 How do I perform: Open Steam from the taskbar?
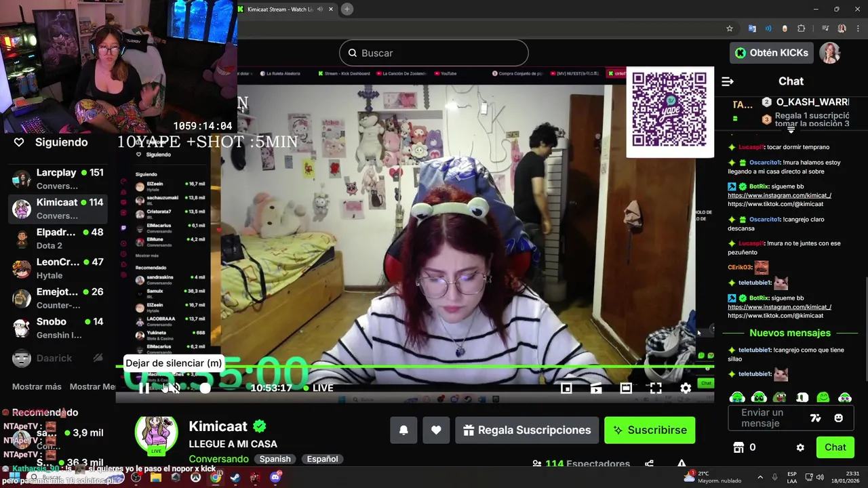(x=235, y=477)
